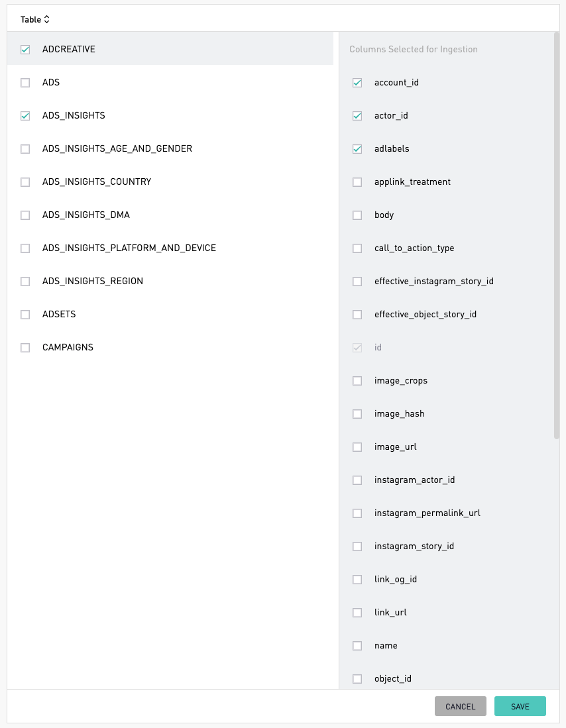Open the ADSETS table row
Image resolution: width=566 pixels, height=728 pixels.
[x=170, y=315]
